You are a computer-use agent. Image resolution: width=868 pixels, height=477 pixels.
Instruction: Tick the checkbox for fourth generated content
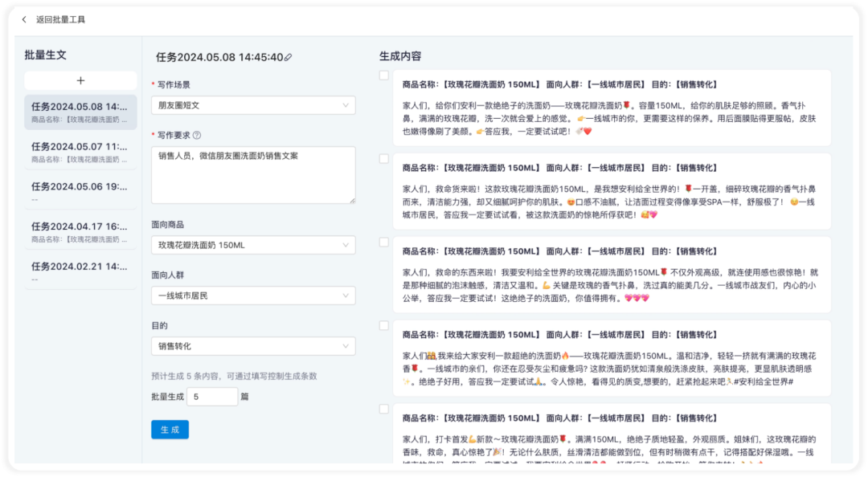click(383, 325)
